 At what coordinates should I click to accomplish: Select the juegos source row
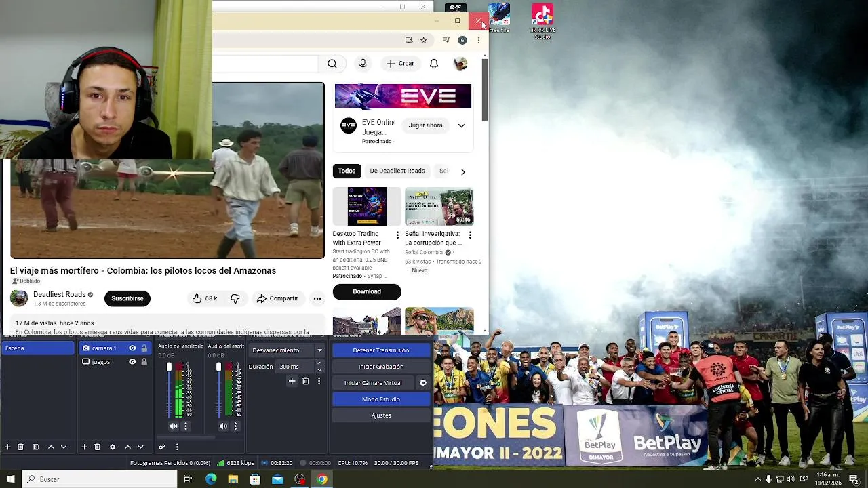(x=114, y=362)
